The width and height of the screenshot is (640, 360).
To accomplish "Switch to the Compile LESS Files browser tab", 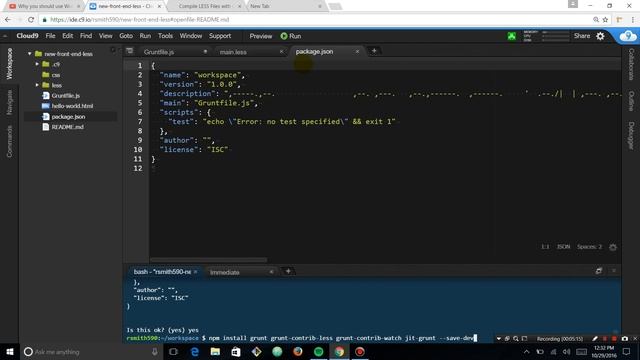I will 204,6.
